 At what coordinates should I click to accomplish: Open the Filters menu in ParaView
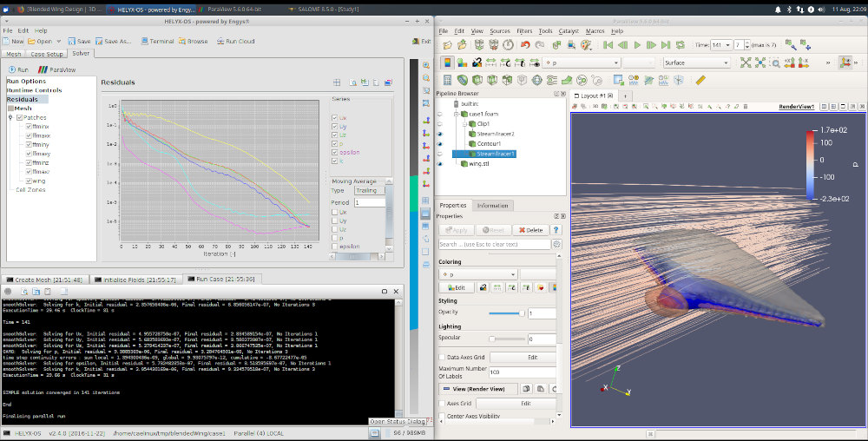523,30
